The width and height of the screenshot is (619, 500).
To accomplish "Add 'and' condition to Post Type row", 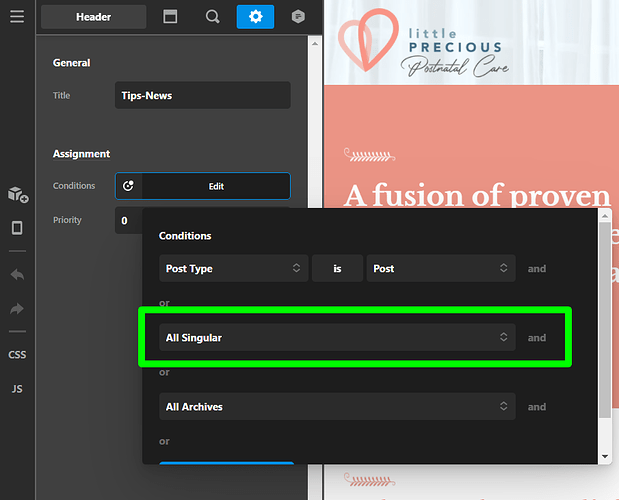I will [537, 269].
